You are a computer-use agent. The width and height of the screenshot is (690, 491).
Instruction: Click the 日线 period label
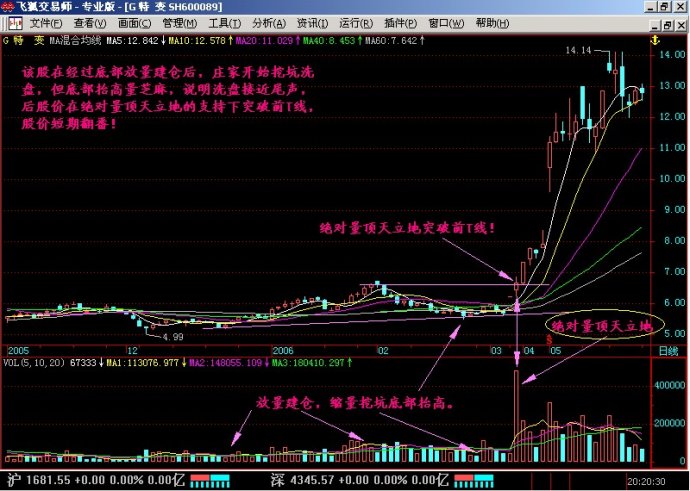pos(668,351)
